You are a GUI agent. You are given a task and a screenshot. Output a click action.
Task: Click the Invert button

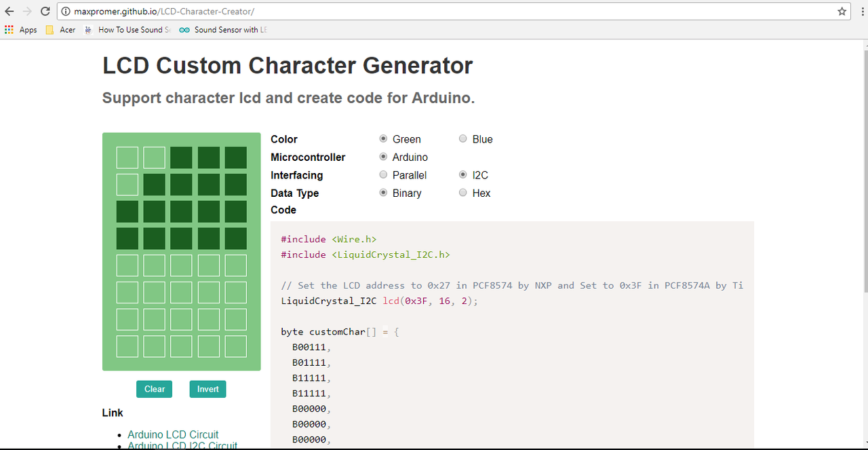click(208, 389)
